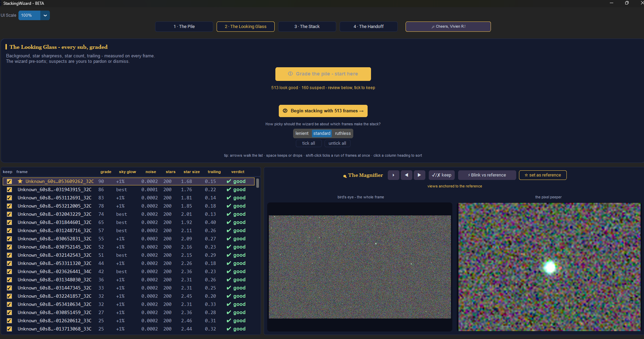644x339 pixels.
Task: Open The Handoff tab
Action: [x=368, y=27]
